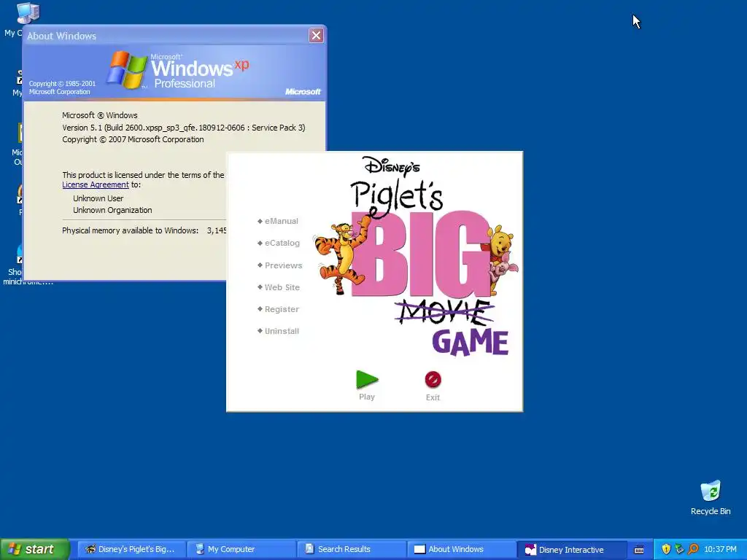Switch to About Windows taskbar button

[461, 549]
